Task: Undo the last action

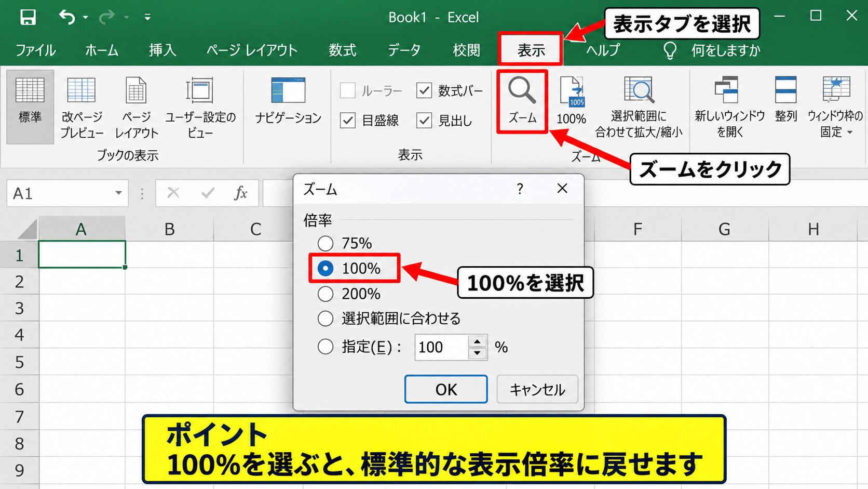Action: [67, 17]
